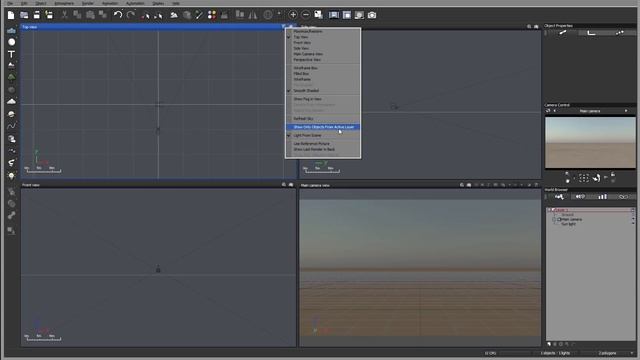640x360 pixels.
Task: Click the magnifier icon in the Front view header
Action: coord(284,185)
